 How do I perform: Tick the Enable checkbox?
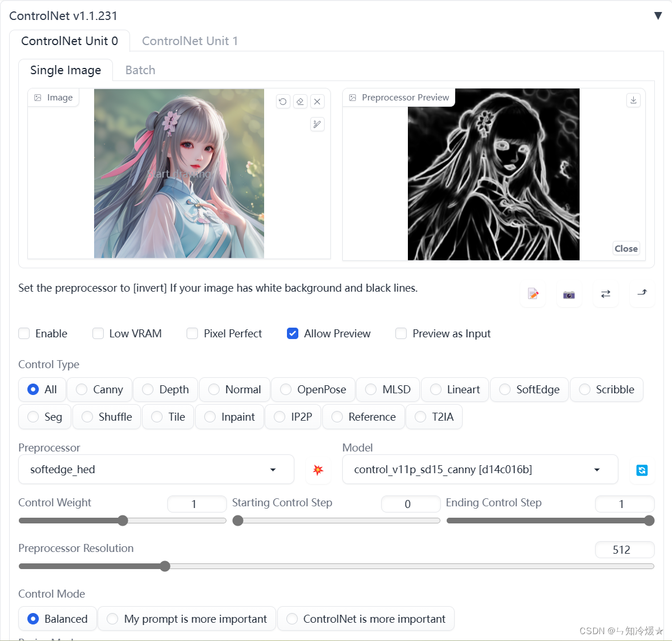(x=24, y=333)
